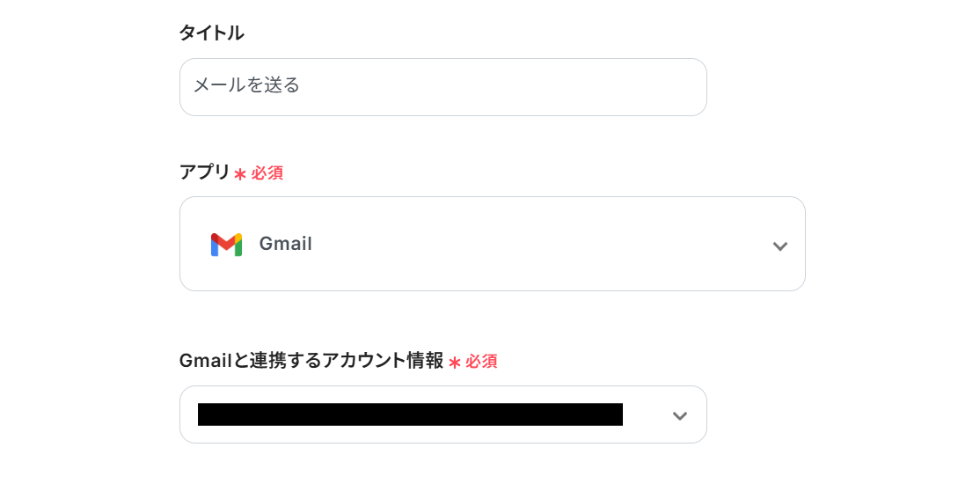
Task: Click the red asterisk next to アカウント情報
Action: click(455, 363)
